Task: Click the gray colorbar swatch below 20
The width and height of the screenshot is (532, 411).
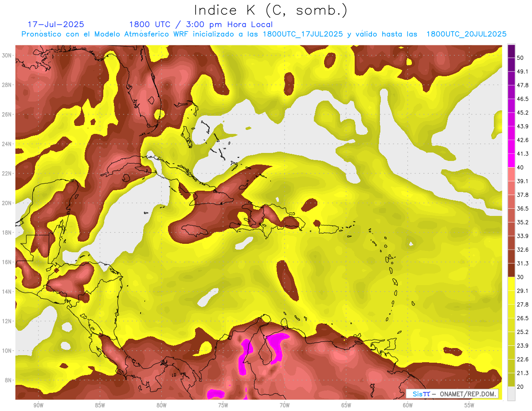Action: point(511,393)
